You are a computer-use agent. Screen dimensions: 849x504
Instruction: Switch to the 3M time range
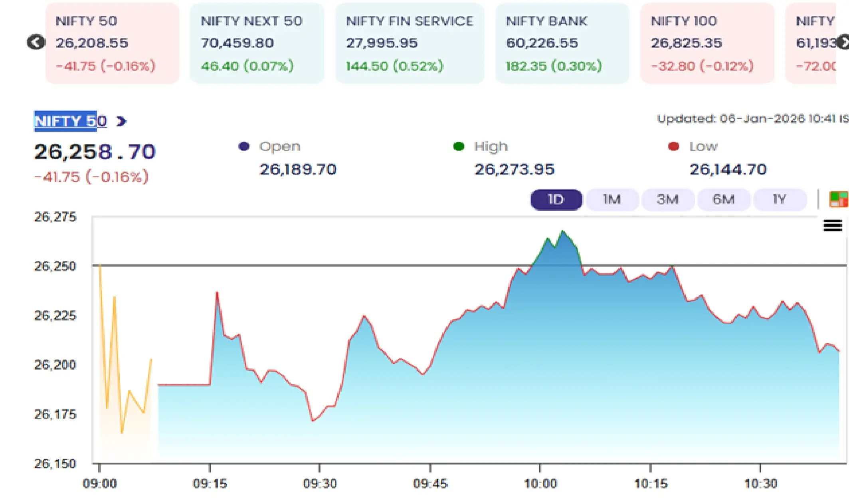point(667,199)
